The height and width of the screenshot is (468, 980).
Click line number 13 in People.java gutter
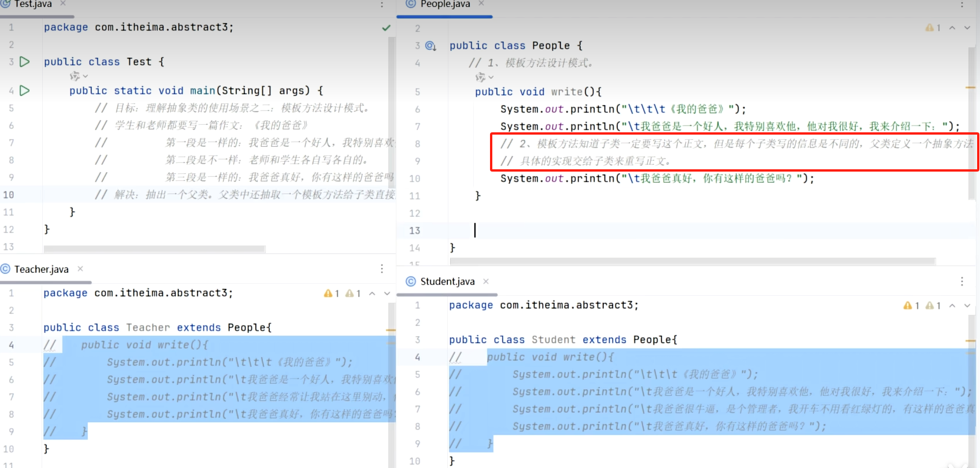[415, 231]
